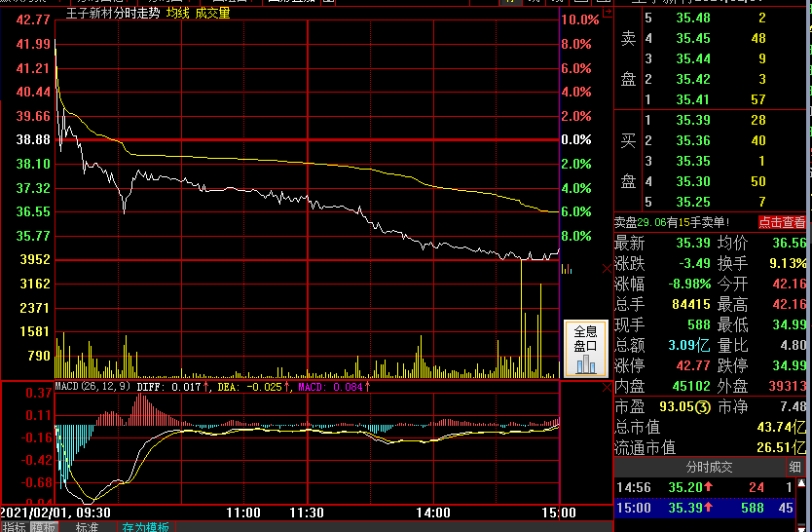Click the 点击查看 red link

coord(782,223)
